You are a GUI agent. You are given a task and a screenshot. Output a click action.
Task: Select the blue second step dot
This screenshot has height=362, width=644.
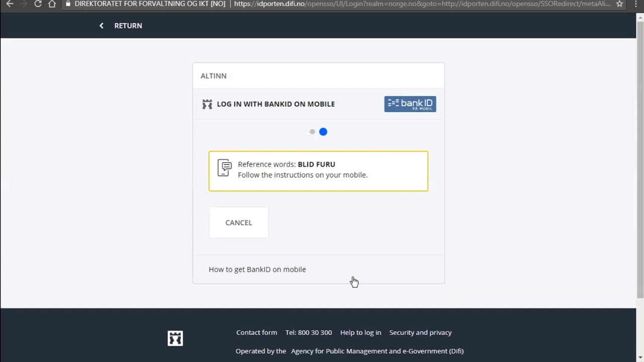pyautogui.click(x=323, y=132)
